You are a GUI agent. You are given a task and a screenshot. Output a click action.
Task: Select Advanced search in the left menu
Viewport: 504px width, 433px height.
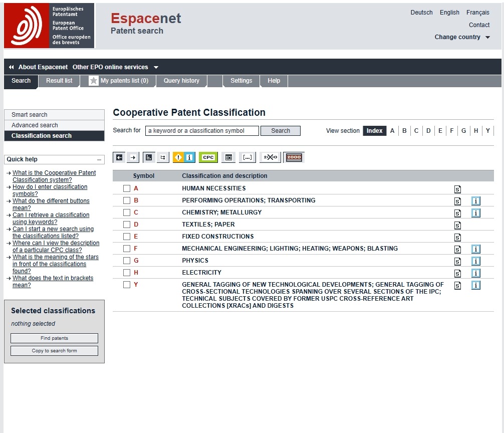[54, 125]
